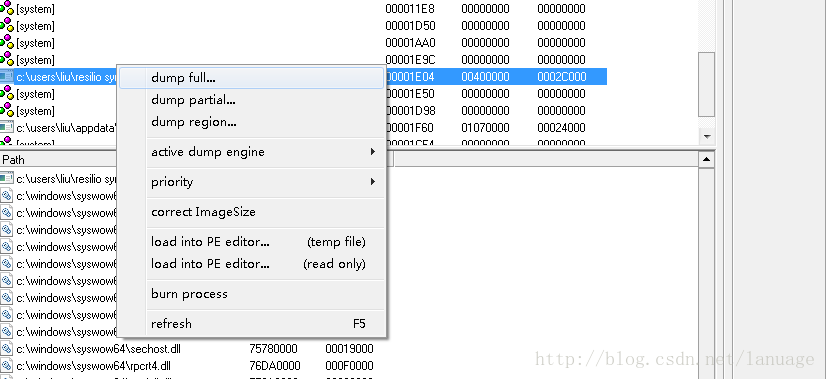Screen dimensions: 826x379
Task: Click sechost.dll size value 00019000
Action: [x=349, y=348]
